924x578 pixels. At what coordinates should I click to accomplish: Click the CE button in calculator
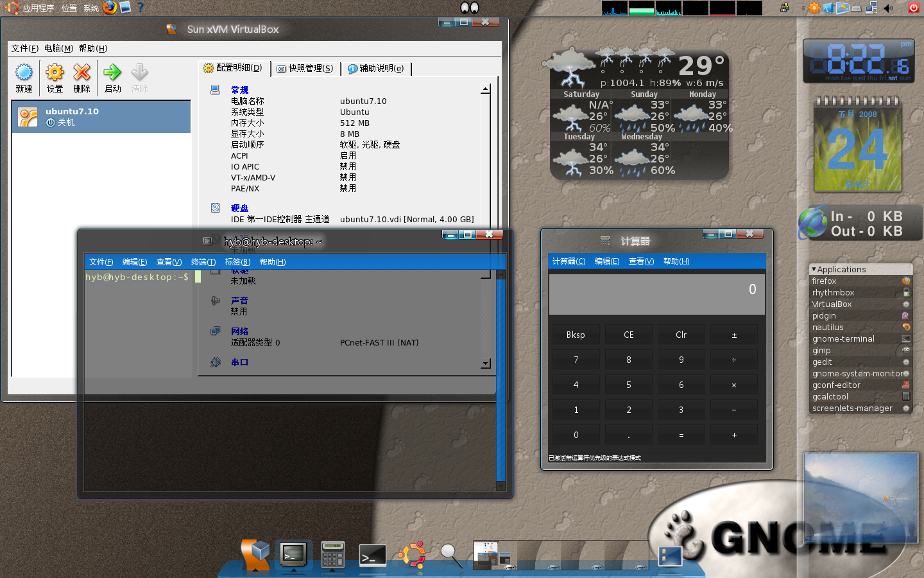point(629,335)
